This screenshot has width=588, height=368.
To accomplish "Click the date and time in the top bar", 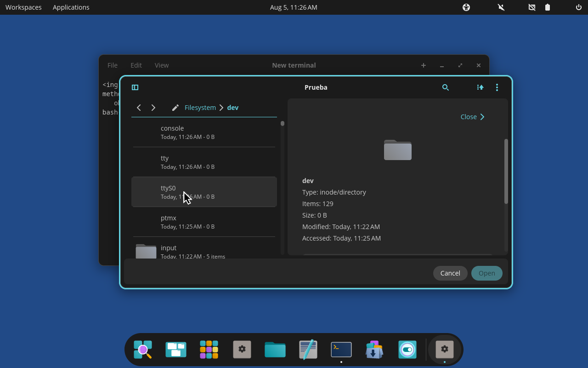I will pos(294,7).
